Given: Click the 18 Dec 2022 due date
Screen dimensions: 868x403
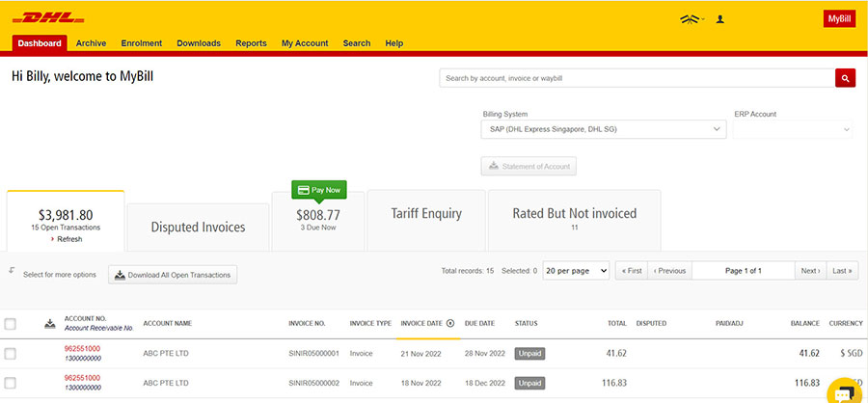Looking at the screenshot, I should coord(485,383).
